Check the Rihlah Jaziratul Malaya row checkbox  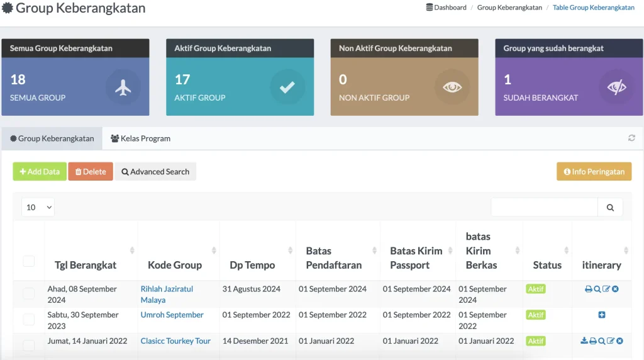tap(29, 294)
